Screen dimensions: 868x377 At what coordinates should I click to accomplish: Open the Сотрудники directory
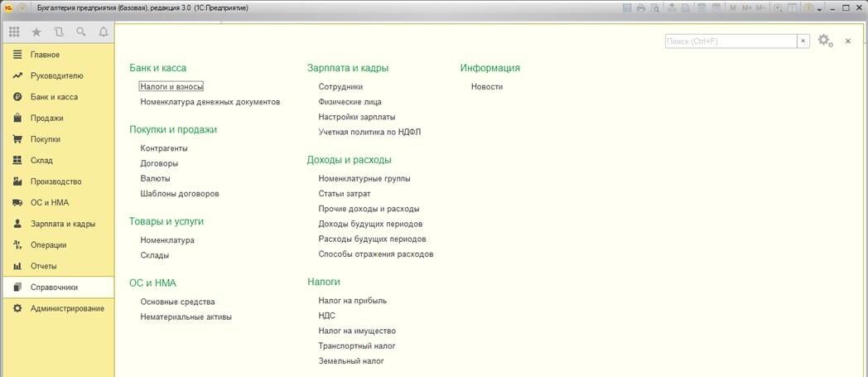coord(341,87)
